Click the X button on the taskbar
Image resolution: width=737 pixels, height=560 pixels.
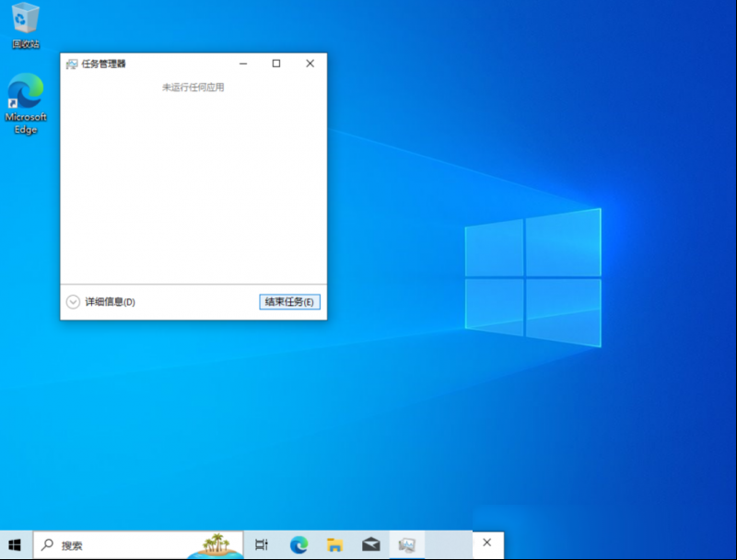coord(487,543)
